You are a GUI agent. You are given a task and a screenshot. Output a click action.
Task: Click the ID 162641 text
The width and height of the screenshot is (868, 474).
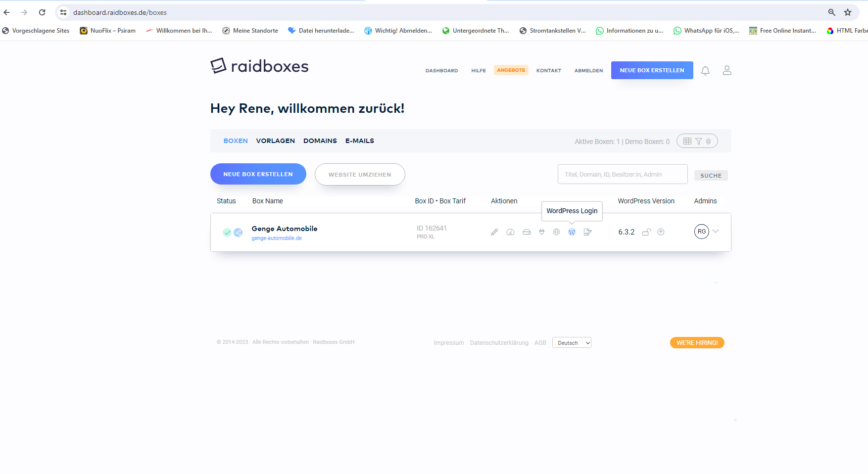pos(432,228)
